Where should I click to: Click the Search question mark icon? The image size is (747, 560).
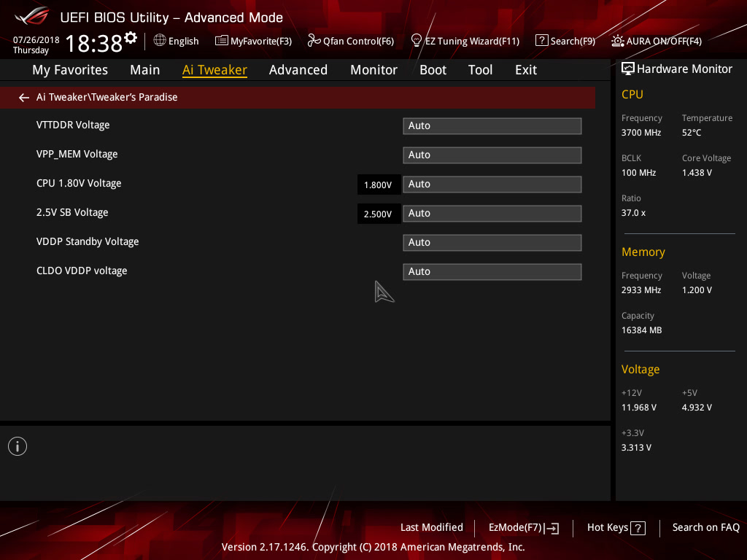(542, 41)
